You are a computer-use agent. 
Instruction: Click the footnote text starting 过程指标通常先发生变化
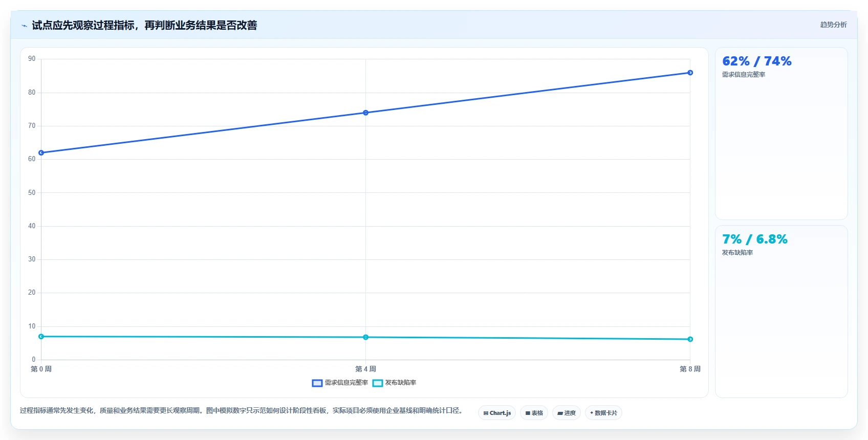pyautogui.click(x=242, y=411)
